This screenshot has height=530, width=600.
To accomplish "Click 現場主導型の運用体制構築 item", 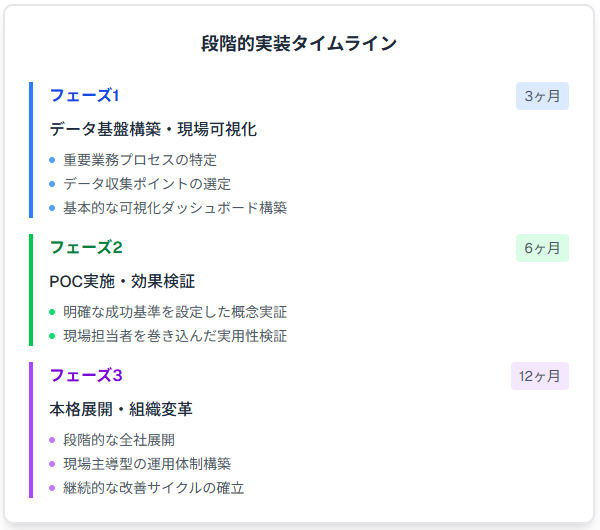I will pyautogui.click(x=147, y=463).
